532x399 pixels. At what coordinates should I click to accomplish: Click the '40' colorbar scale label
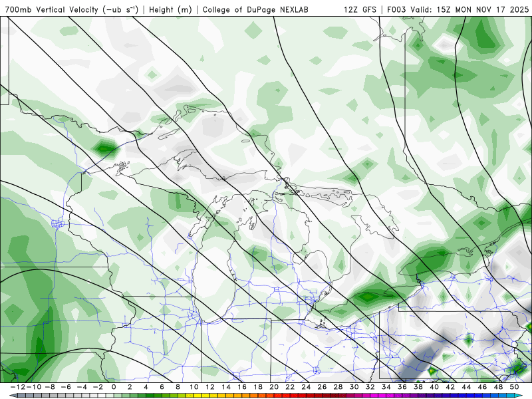tap(434, 387)
